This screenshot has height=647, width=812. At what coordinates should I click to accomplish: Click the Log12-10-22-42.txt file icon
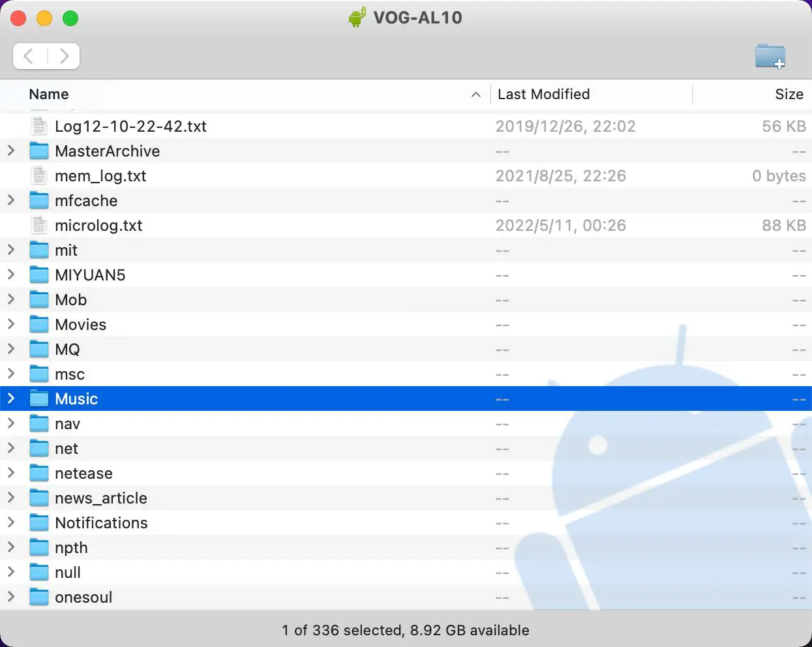coord(39,126)
